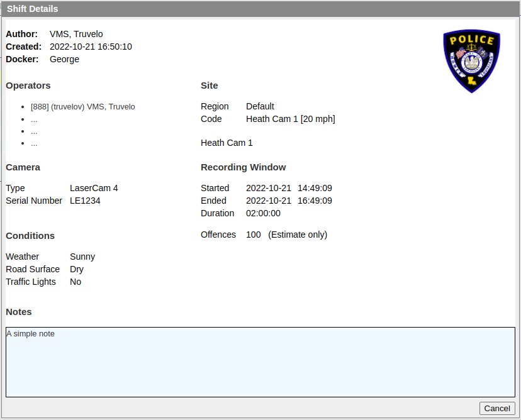Click the Offences count 100
This screenshot has height=420, width=521.
point(253,235)
